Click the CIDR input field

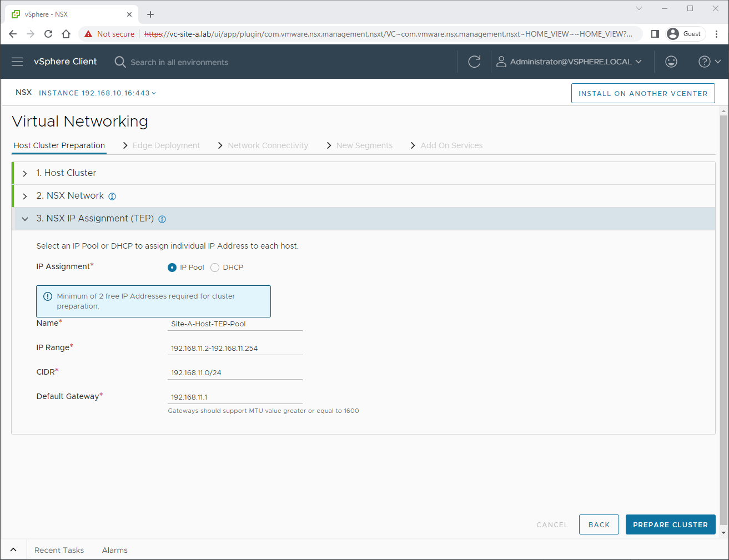235,373
